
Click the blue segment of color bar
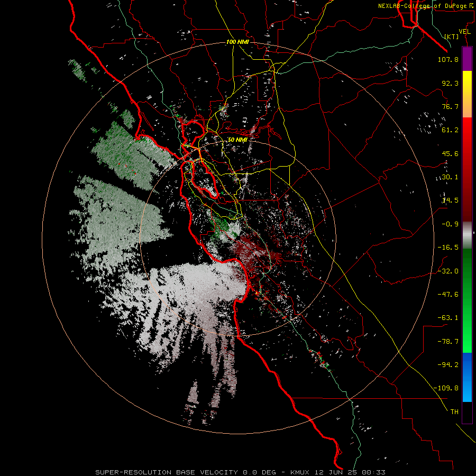[x=467, y=377]
